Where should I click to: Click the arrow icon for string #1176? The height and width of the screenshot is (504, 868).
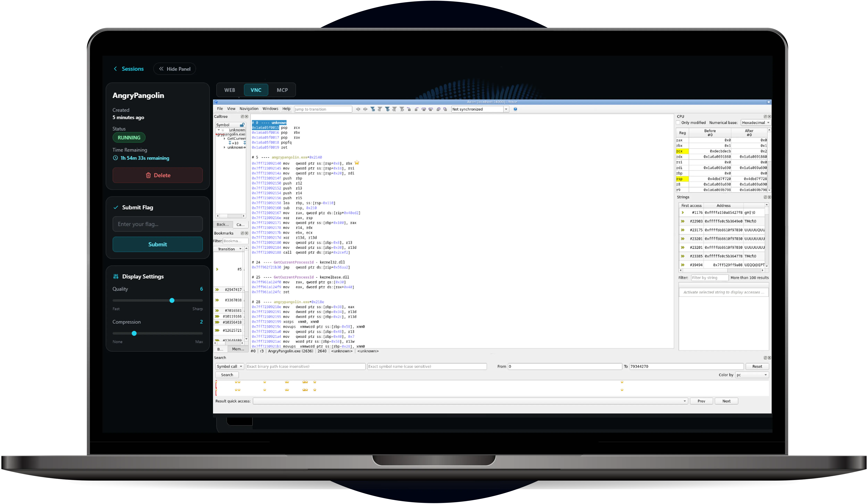coord(683,213)
